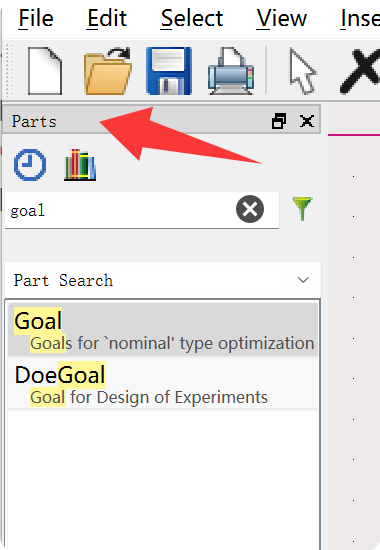Show recent parts via clock icon

30,165
